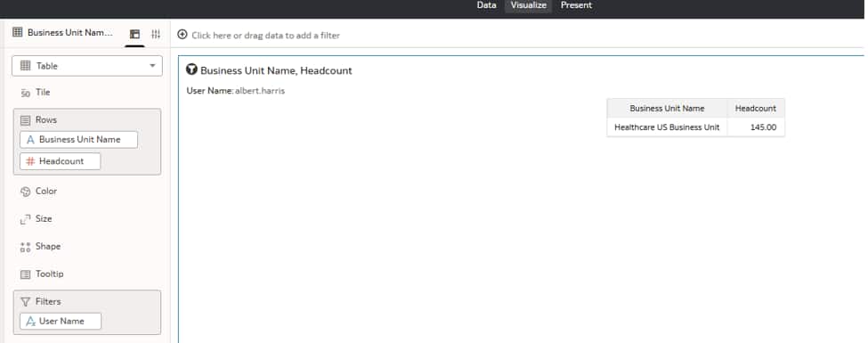Select the Tile drop target label
This screenshot has height=343, width=868.
tap(43, 93)
